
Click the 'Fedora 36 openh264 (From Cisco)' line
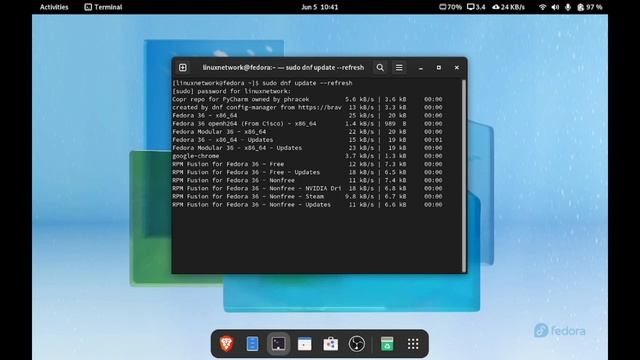pyautogui.click(x=307, y=123)
